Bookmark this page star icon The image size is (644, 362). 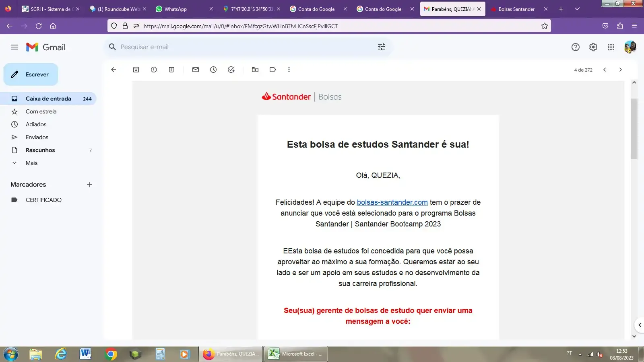[x=545, y=26]
